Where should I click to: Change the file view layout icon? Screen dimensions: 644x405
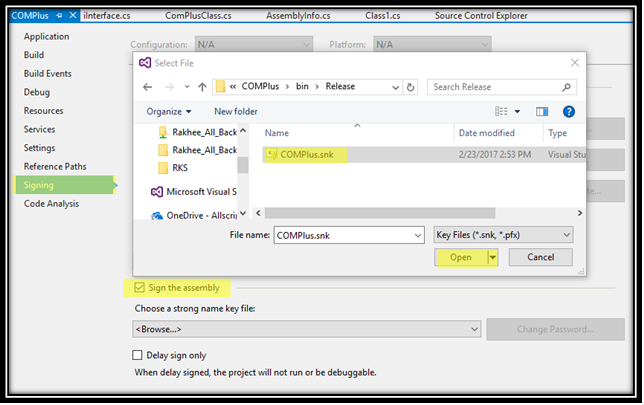coord(501,112)
